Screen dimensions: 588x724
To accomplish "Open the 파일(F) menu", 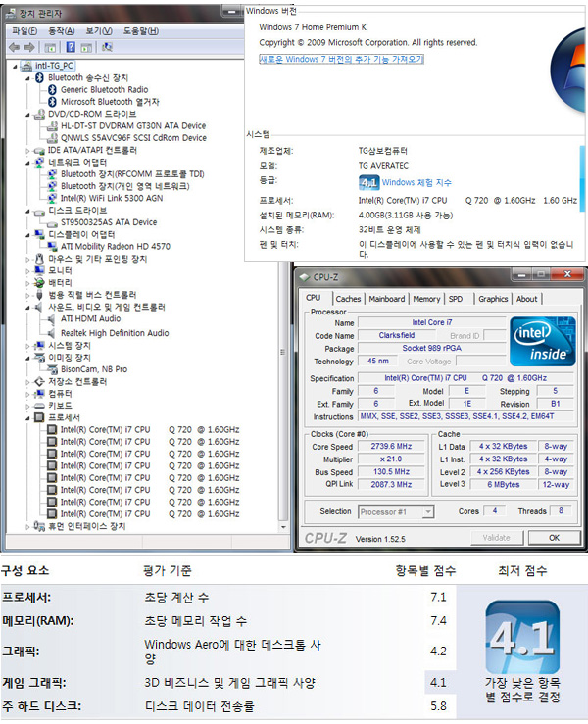I will click(x=24, y=31).
